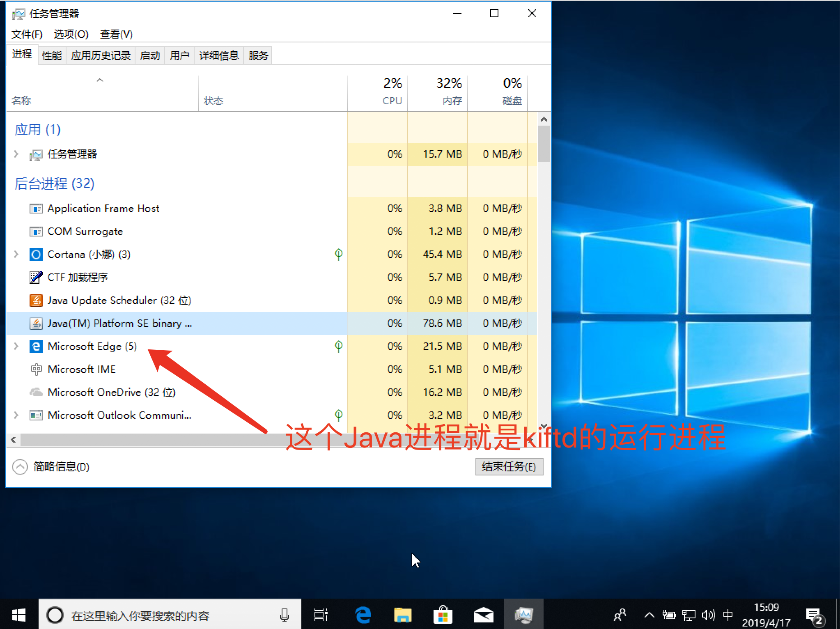
Task: Collapse details via 简略信息(D) chevron
Action: point(19,467)
